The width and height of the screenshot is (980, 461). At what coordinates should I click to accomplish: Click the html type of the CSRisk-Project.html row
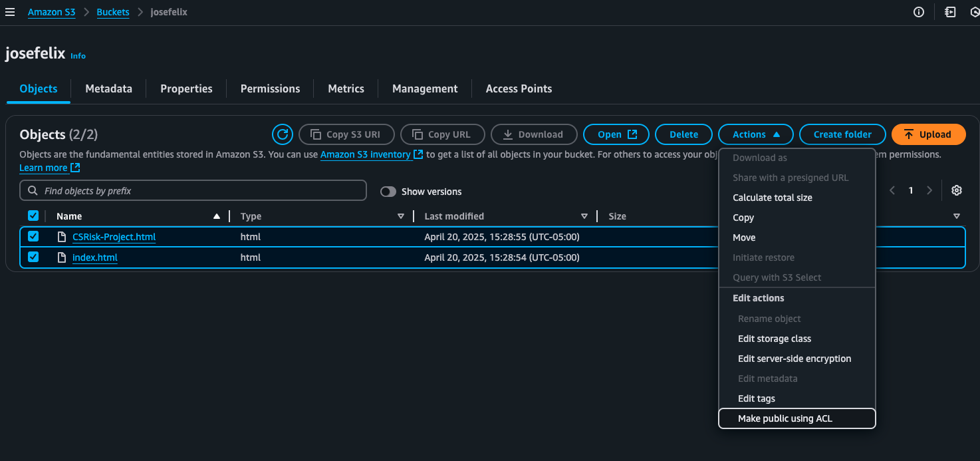(x=251, y=237)
